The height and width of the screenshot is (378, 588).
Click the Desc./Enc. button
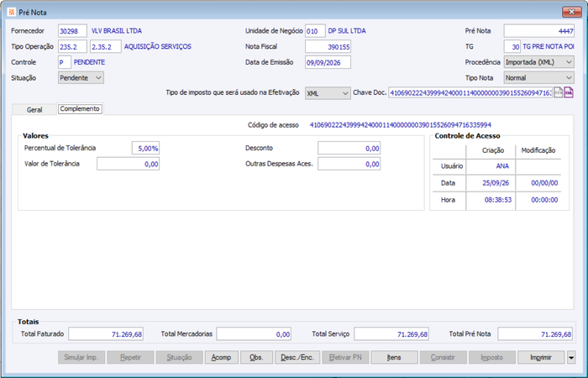pyautogui.click(x=297, y=357)
